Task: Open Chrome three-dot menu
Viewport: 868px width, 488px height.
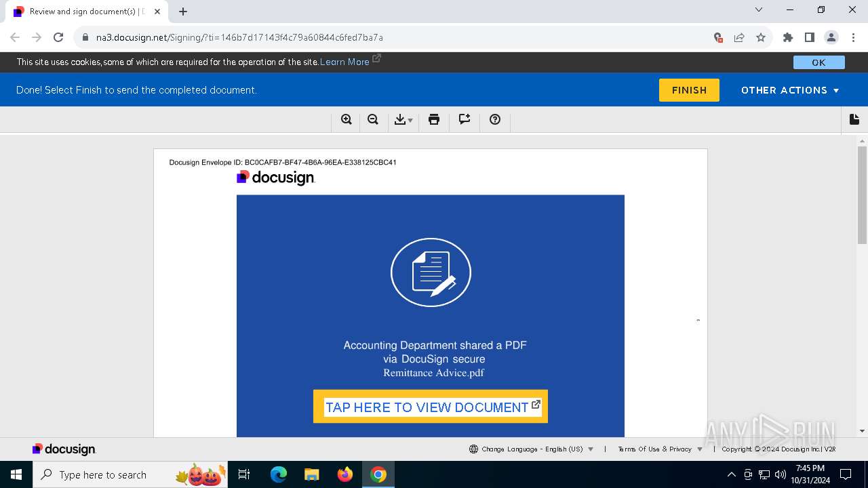Action: click(852, 37)
